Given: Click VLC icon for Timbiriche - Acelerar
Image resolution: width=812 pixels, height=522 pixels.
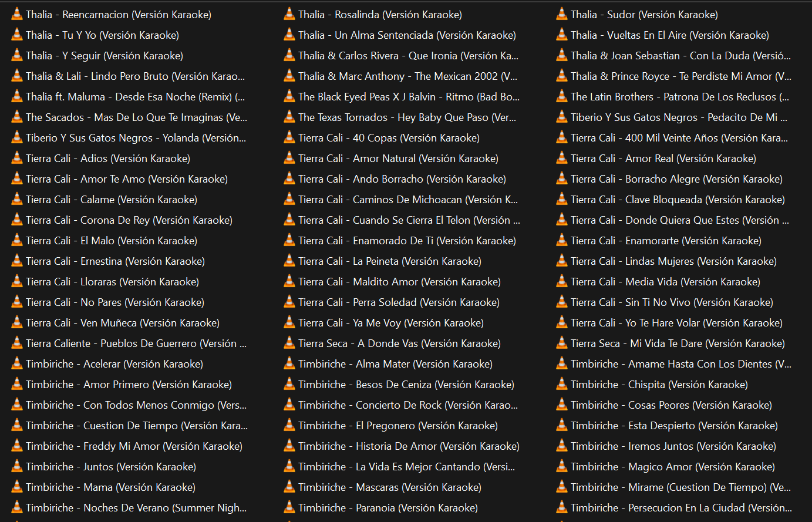Looking at the screenshot, I should [x=17, y=364].
